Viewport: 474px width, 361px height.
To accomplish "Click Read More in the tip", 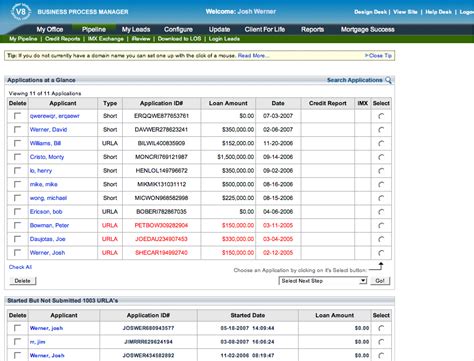I will point(252,56).
